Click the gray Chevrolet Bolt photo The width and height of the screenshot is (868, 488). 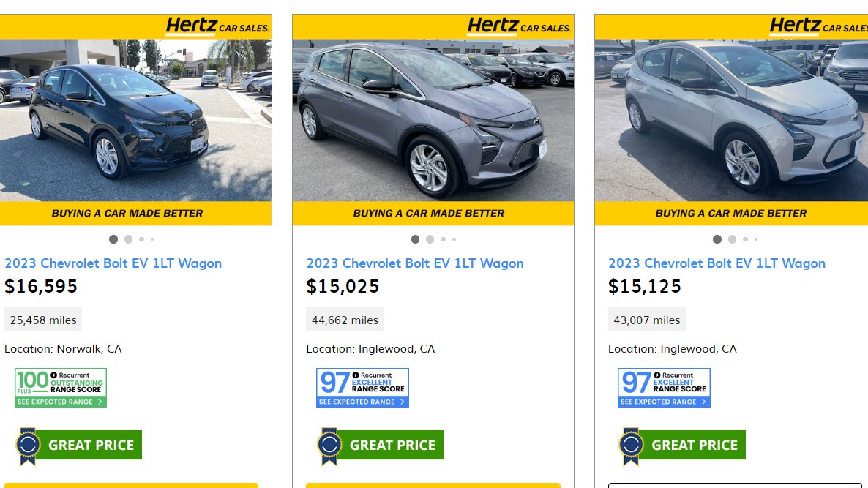(x=432, y=121)
